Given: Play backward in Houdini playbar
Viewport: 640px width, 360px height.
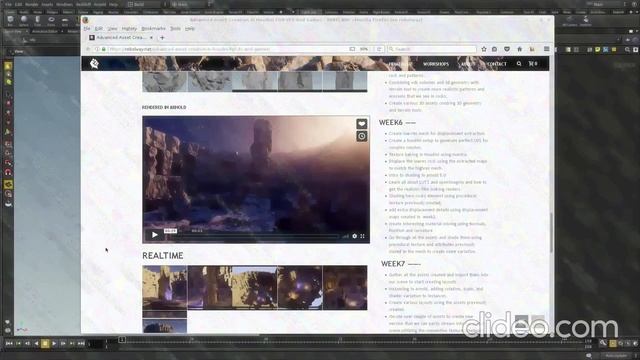Looking at the screenshot, I should (x=36, y=344).
